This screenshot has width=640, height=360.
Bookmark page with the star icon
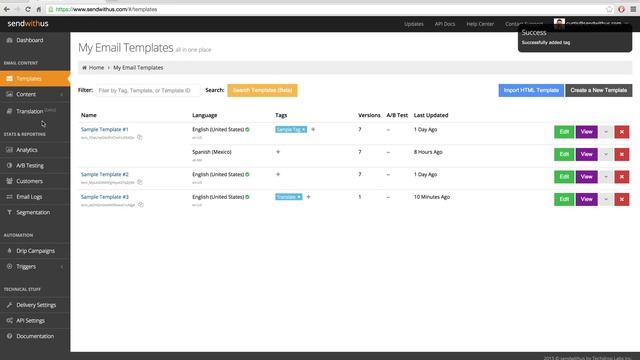pos(609,9)
